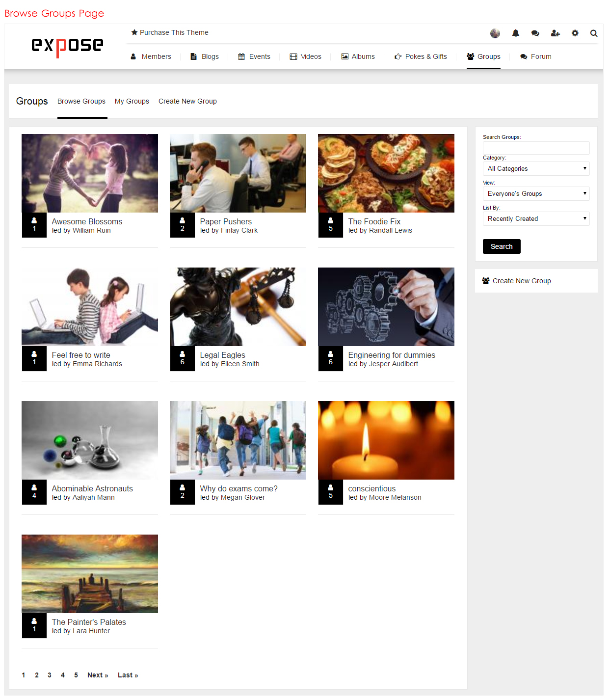Go to Next page in pagination
Screen dimensions: 609x700
click(98, 675)
